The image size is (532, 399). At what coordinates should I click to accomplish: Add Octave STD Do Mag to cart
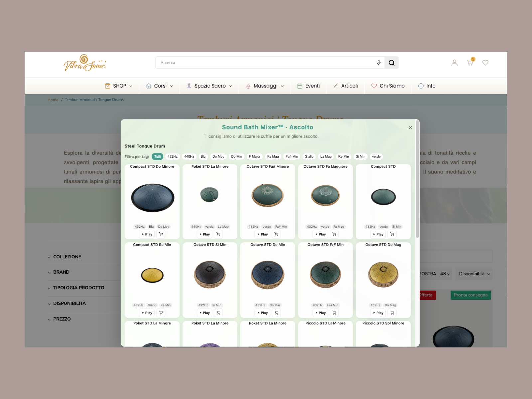pos(392,313)
